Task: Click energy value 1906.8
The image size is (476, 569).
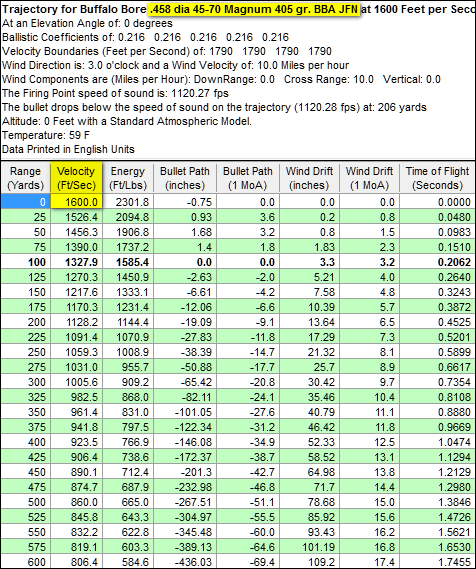Action: 128,232
